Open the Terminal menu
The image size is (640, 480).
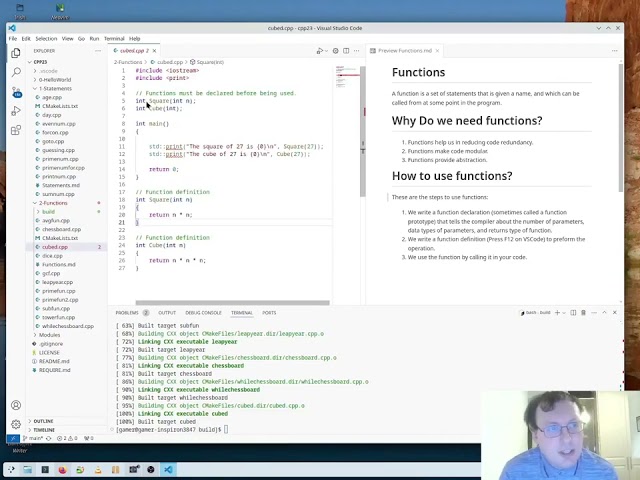click(114, 39)
